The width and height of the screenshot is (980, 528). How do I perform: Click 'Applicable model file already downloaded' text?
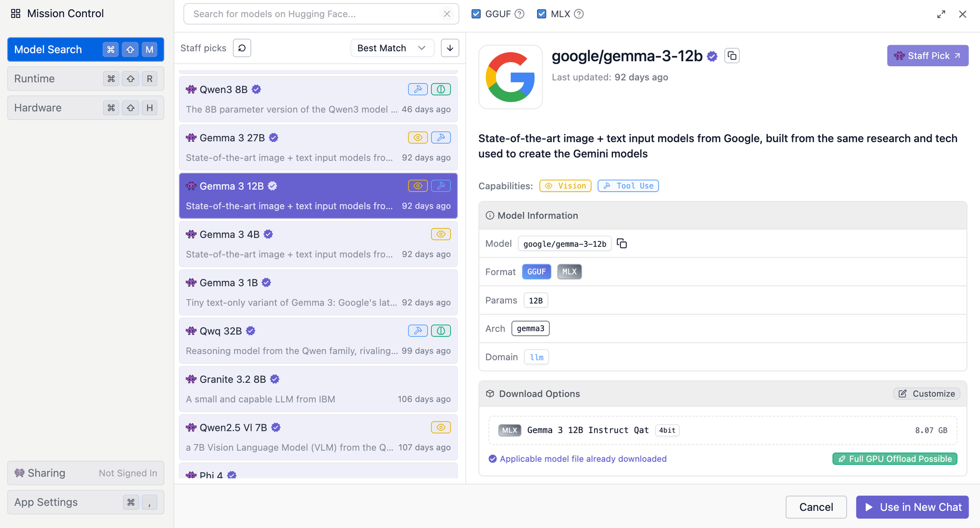click(583, 459)
